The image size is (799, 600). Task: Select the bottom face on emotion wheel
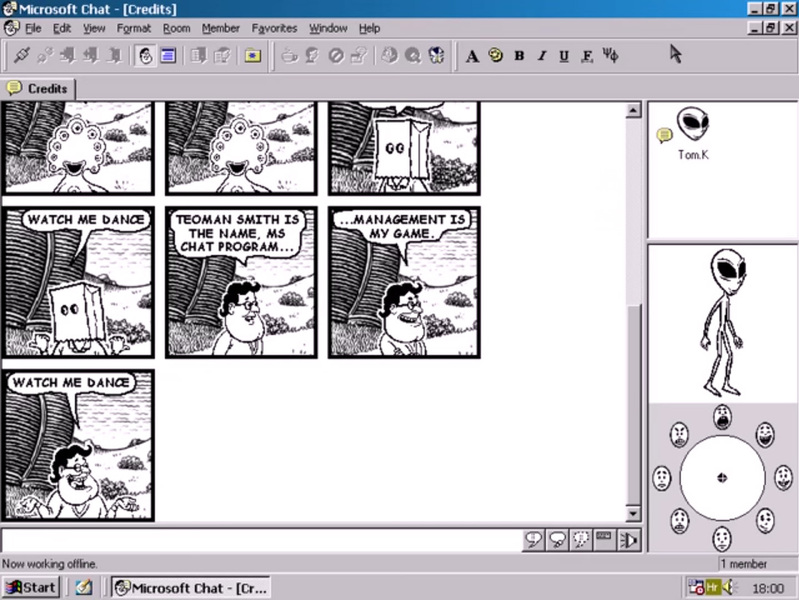(722, 539)
